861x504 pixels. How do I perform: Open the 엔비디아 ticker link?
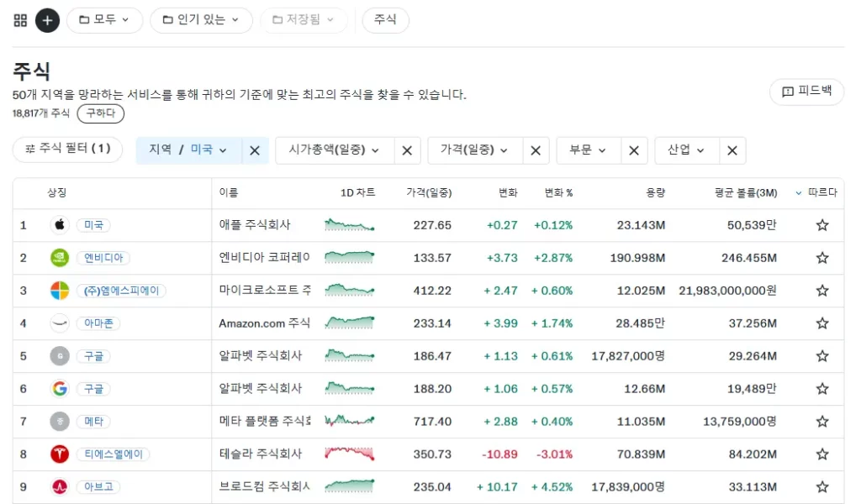click(x=103, y=258)
